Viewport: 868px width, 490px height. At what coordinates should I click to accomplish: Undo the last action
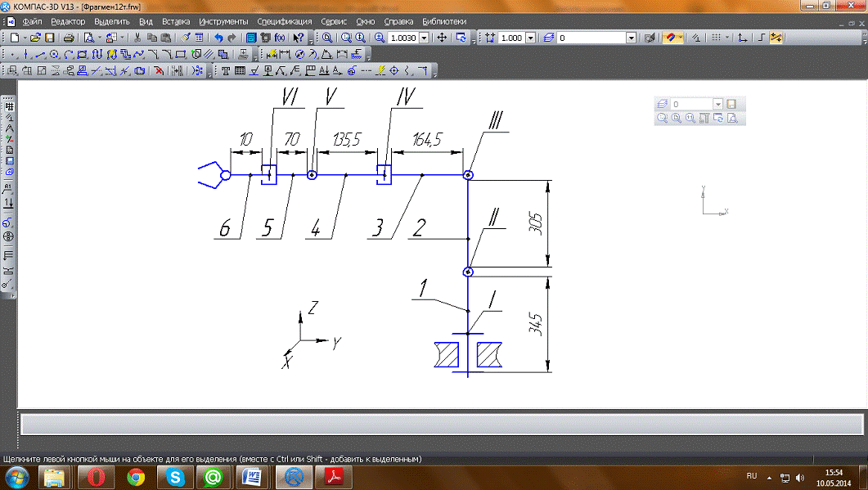pyautogui.click(x=218, y=38)
